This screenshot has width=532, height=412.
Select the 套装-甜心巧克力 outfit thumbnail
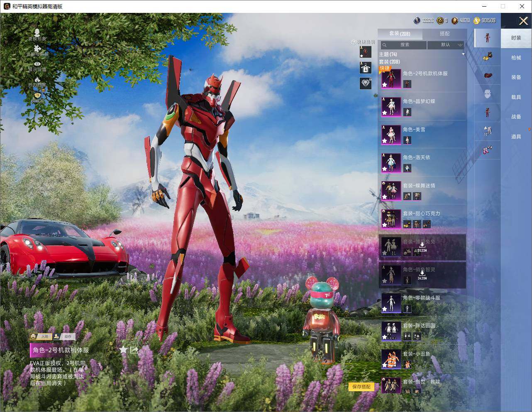click(x=391, y=219)
